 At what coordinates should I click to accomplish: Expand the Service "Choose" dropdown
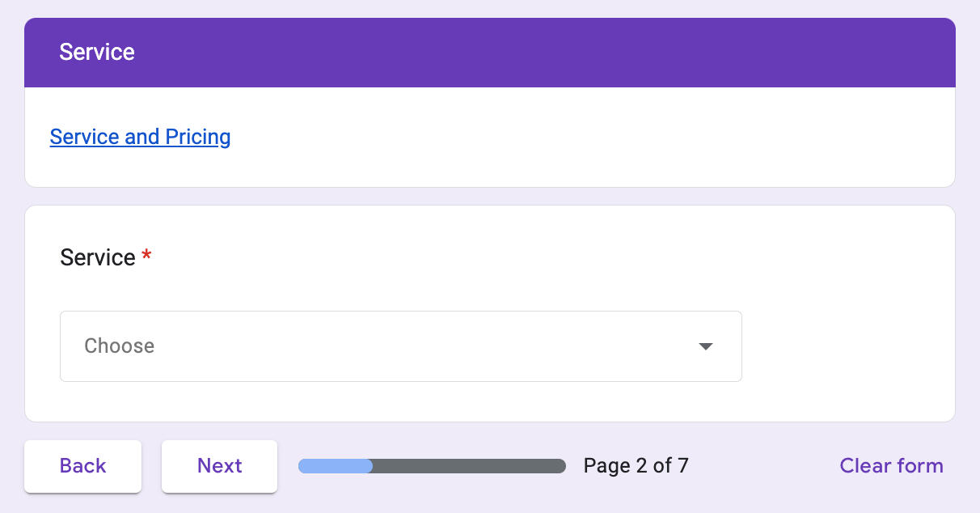pos(400,346)
